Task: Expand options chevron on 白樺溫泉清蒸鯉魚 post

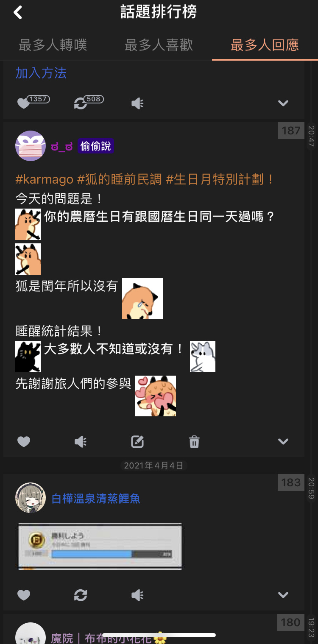Action: pyautogui.click(x=283, y=595)
